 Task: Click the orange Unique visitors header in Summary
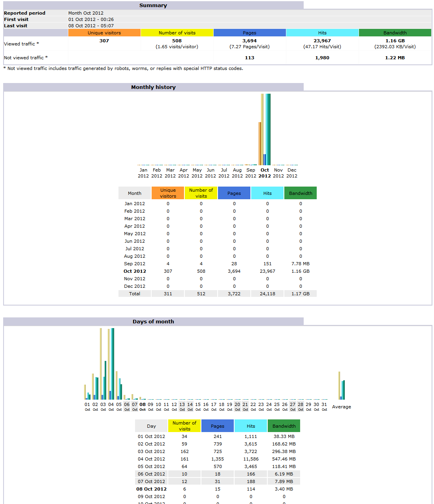(x=104, y=33)
